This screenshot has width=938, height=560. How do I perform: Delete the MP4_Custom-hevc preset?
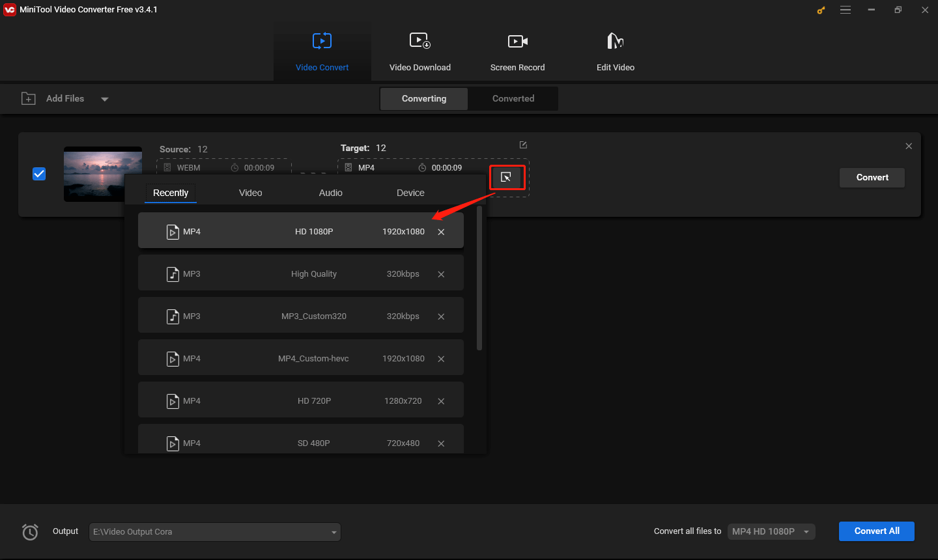point(441,359)
